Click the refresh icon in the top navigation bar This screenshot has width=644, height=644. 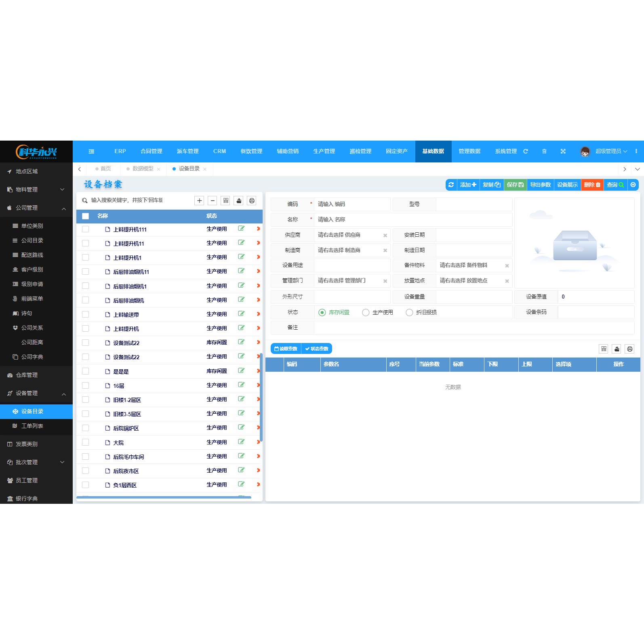[x=526, y=152]
